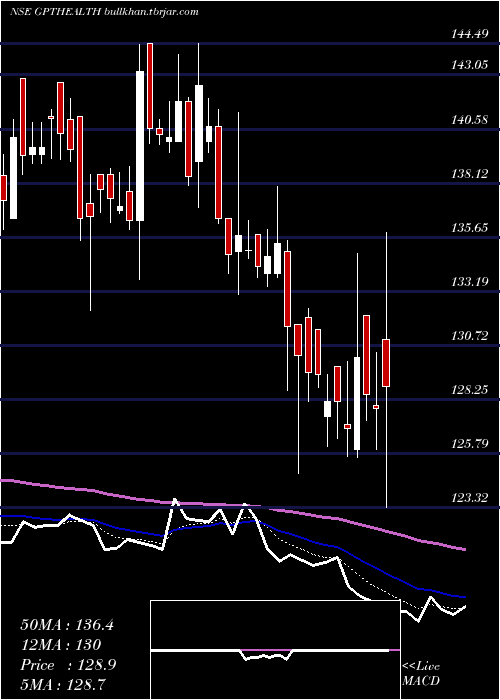Click the 12MA : 130 readout
The image size is (500, 700).
[x=61, y=645]
